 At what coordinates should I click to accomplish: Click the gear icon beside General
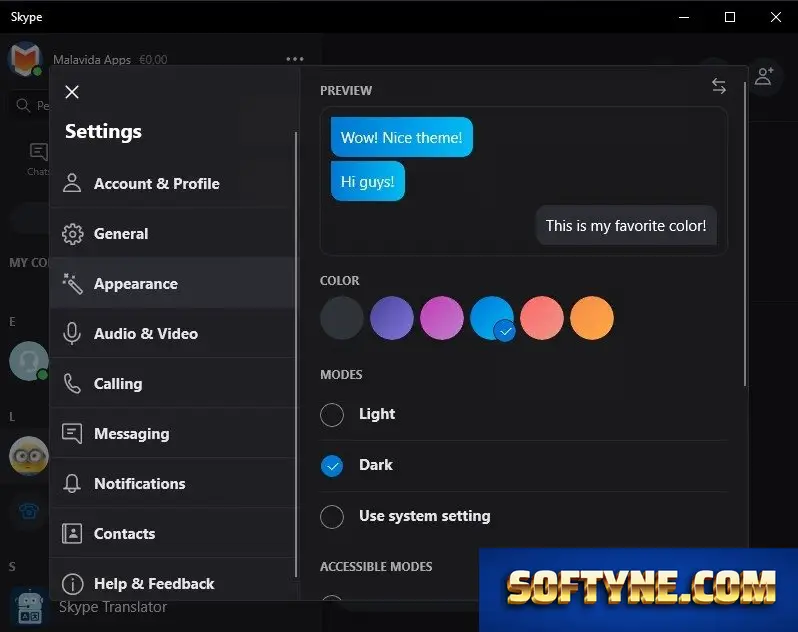pos(72,234)
